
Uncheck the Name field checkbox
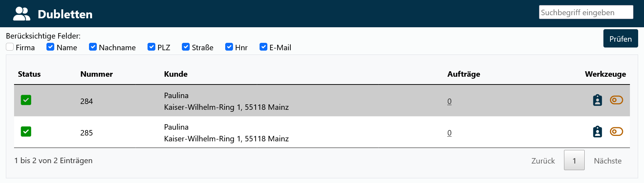click(50, 47)
